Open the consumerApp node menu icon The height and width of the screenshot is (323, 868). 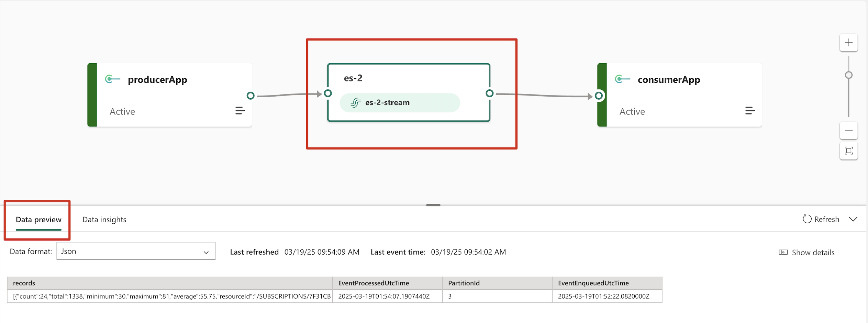click(x=750, y=111)
